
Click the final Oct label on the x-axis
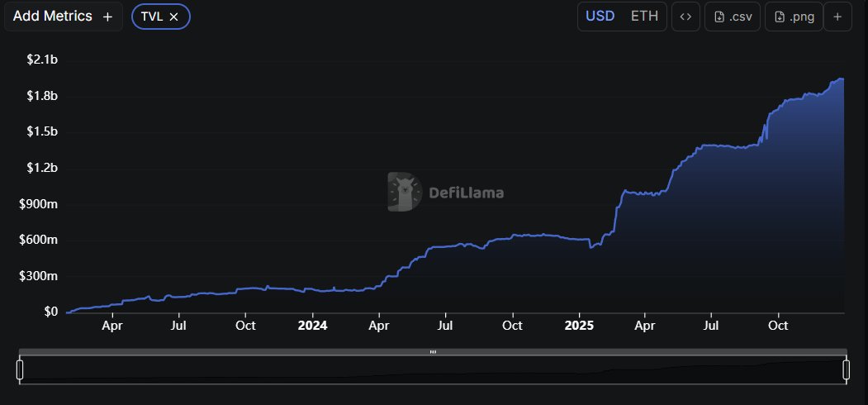point(777,326)
